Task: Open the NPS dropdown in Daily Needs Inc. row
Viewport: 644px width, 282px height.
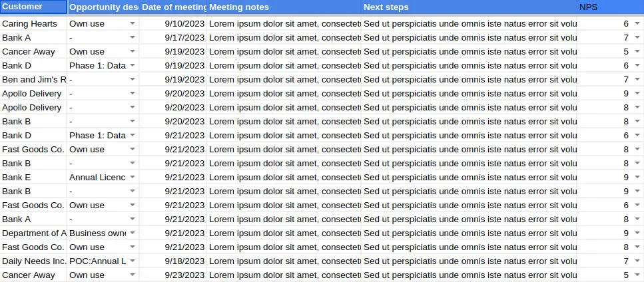Action: pyautogui.click(x=637, y=261)
